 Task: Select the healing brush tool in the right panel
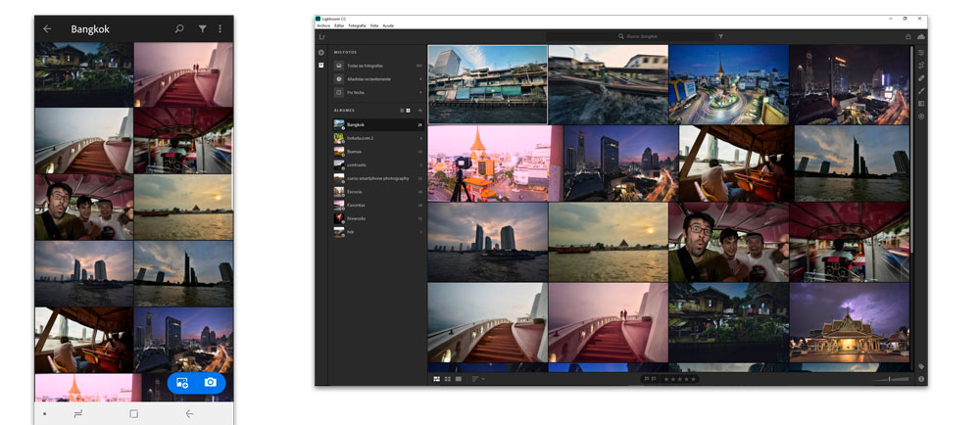click(x=921, y=77)
